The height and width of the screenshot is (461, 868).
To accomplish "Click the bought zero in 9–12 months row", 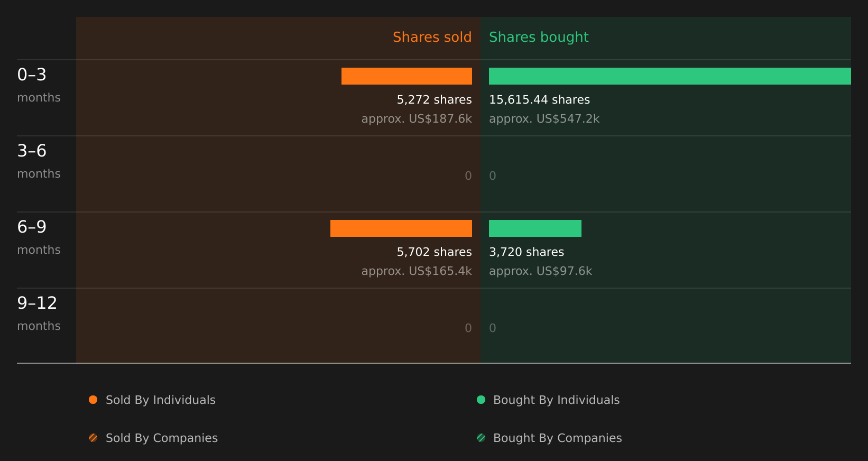I will 493,328.
